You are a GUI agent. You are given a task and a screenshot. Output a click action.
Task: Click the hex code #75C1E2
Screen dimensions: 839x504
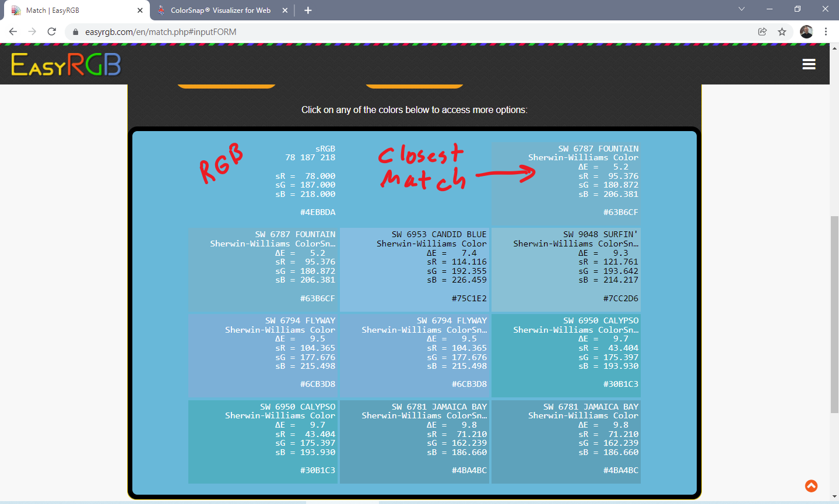point(469,298)
